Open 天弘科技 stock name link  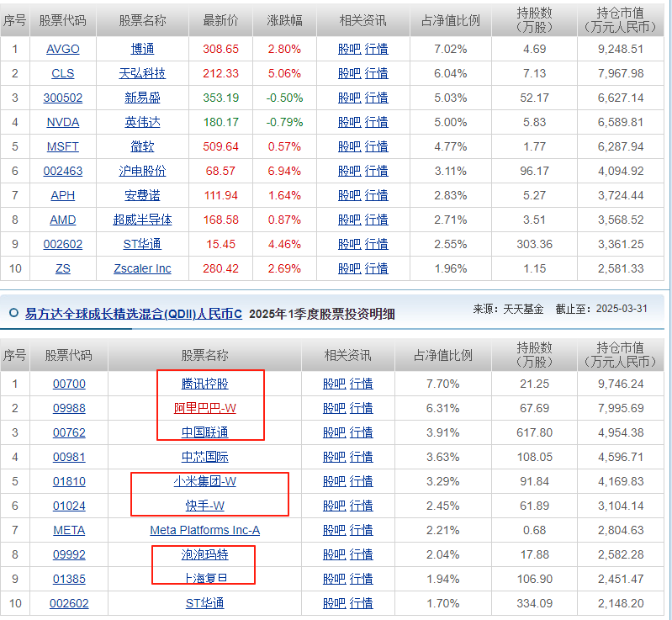[x=142, y=73]
